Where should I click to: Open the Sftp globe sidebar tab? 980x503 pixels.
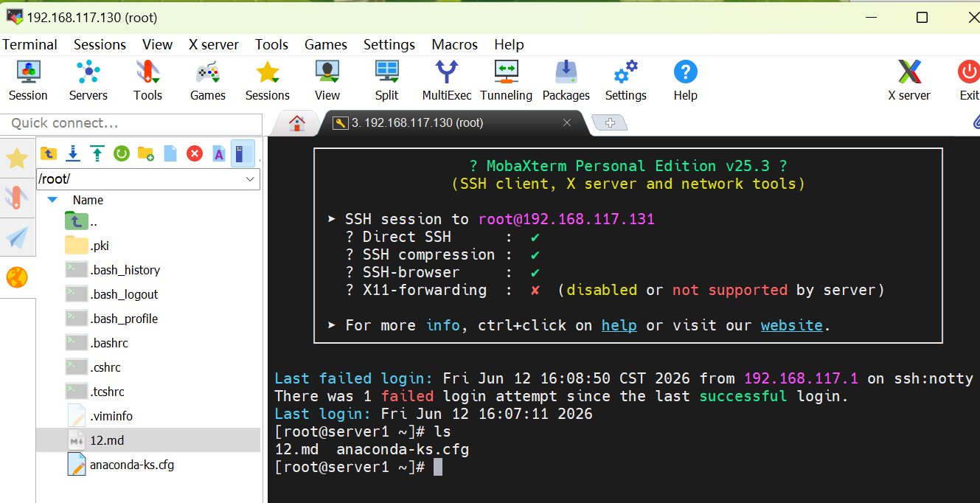[x=17, y=277]
